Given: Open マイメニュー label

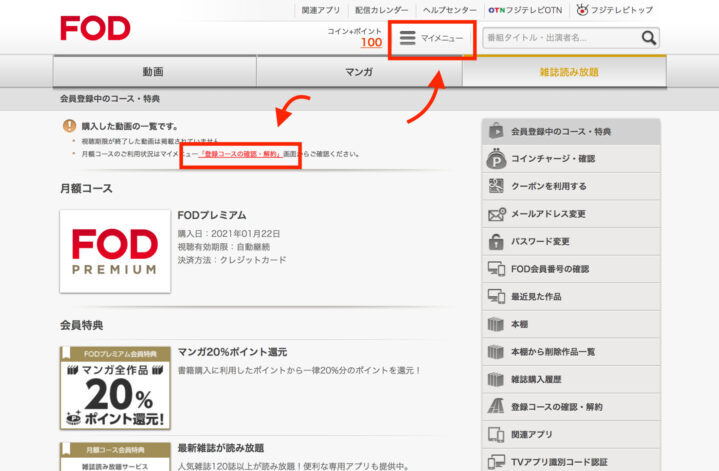Looking at the screenshot, I should (442, 38).
